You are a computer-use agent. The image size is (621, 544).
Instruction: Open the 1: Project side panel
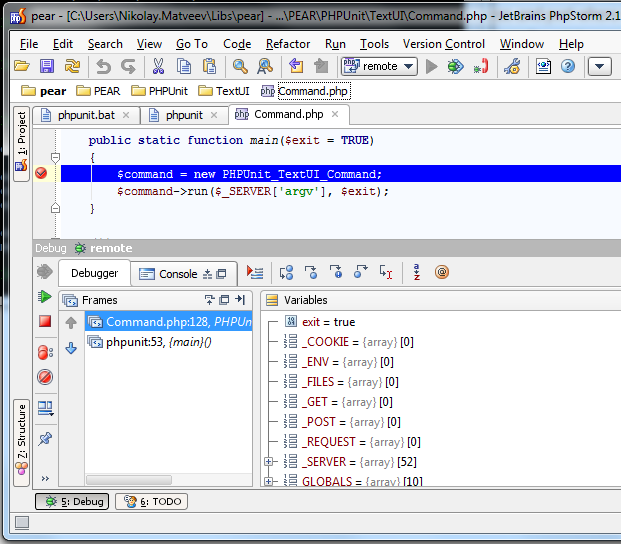coord(21,144)
